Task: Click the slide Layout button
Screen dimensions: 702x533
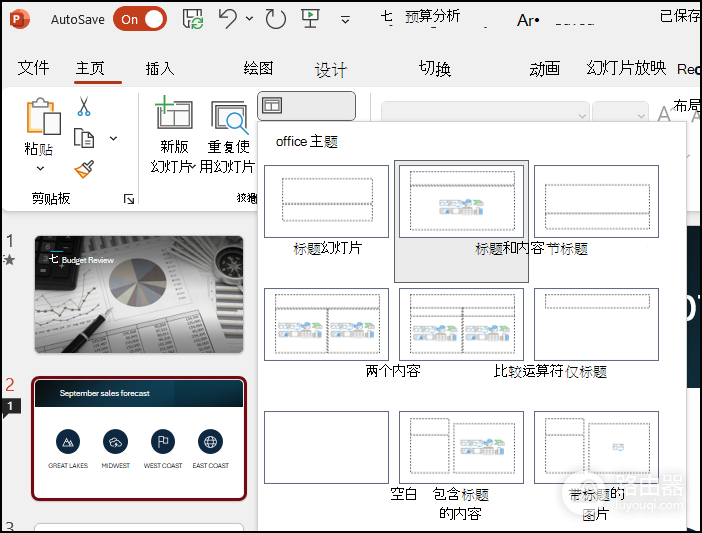Action: coord(306,106)
